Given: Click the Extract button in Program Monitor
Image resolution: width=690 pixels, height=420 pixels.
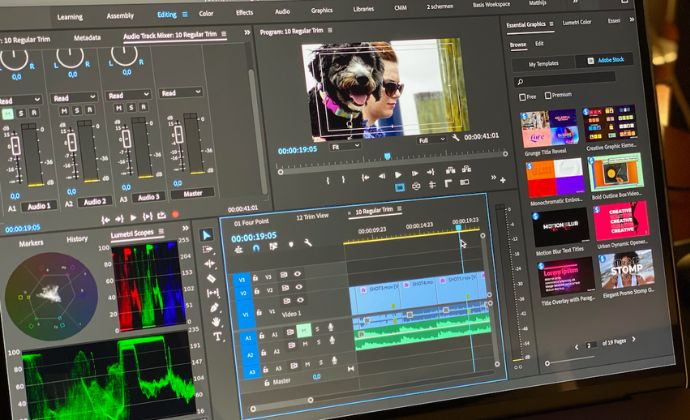Looking at the screenshot, I should (x=466, y=169).
